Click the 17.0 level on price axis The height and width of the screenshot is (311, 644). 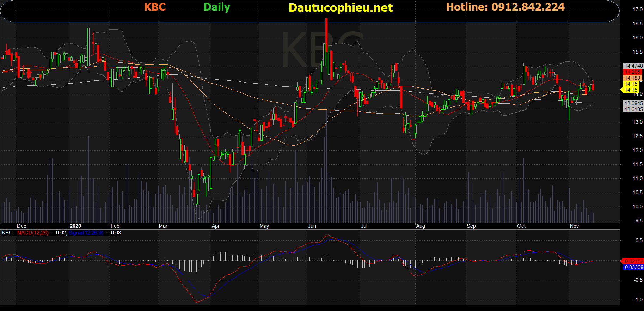click(x=637, y=10)
